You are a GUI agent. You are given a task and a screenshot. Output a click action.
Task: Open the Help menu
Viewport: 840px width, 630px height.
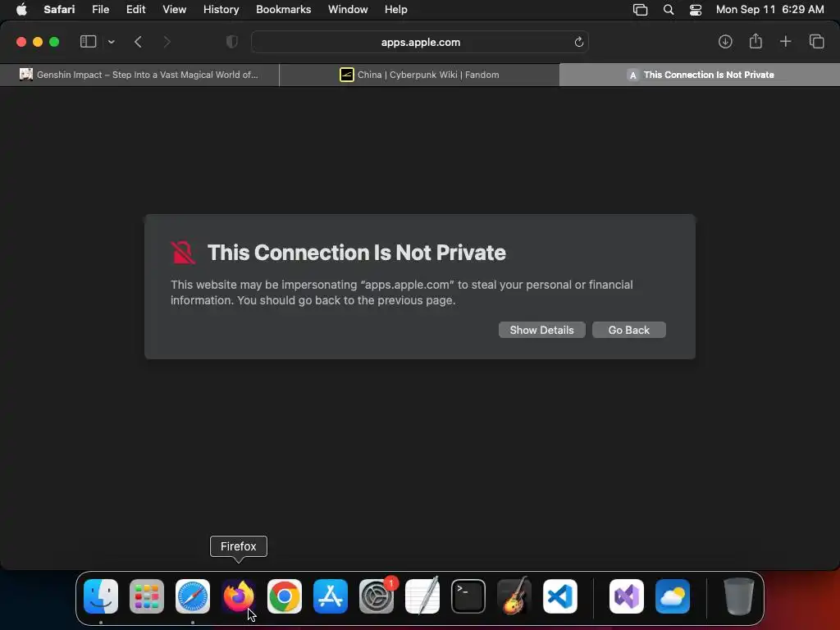tap(396, 10)
